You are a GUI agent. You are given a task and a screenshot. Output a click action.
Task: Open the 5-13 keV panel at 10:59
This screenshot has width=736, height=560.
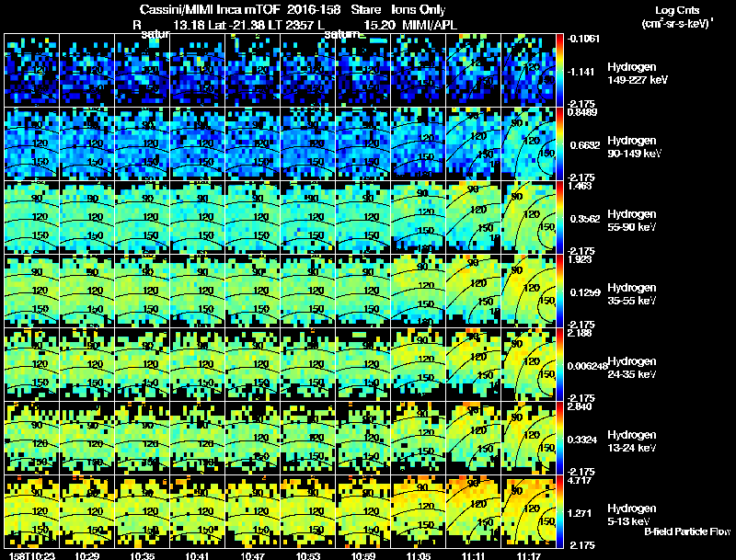(x=363, y=511)
